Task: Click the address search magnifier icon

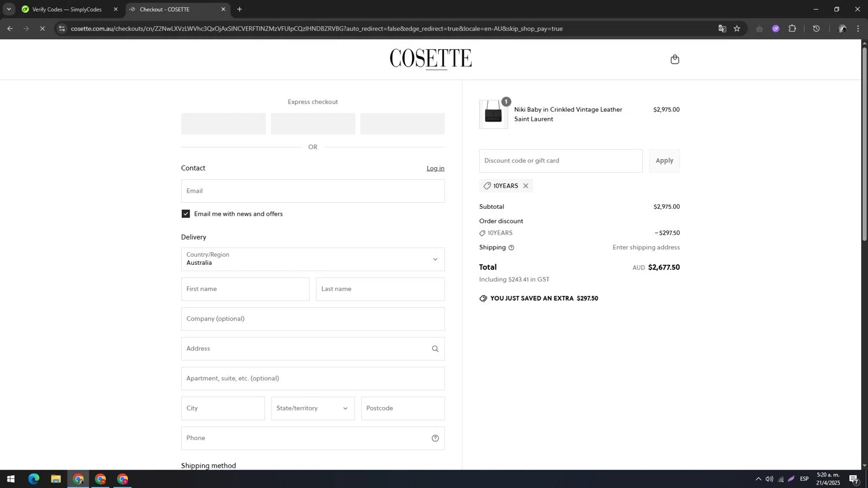Action: click(x=435, y=349)
